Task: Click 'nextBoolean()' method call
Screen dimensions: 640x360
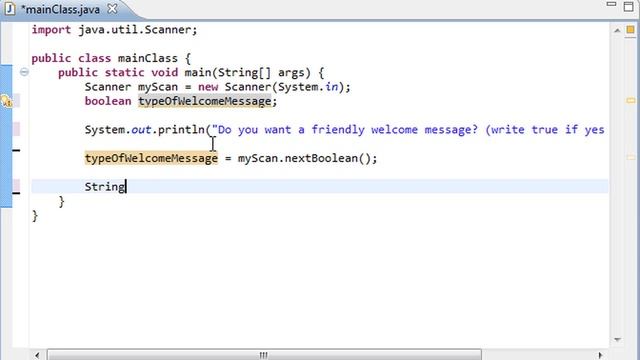Action: [328, 158]
